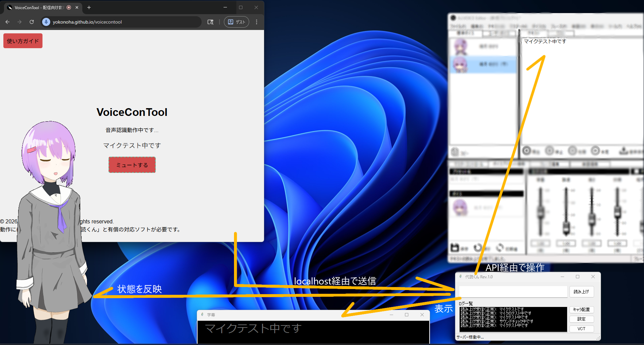Close the VoiceConTool browser tab
This screenshot has height=345, width=644.
click(x=77, y=7)
